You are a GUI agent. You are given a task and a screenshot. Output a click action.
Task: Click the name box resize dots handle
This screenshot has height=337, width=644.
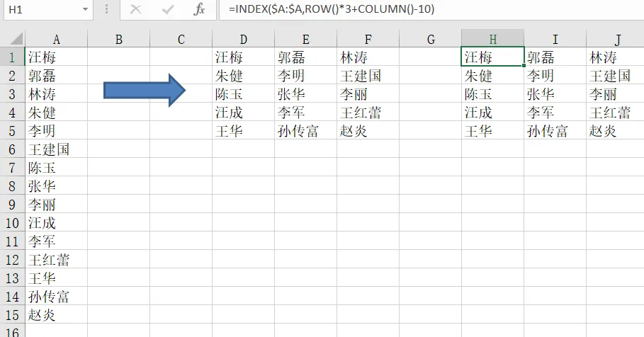[x=106, y=10]
